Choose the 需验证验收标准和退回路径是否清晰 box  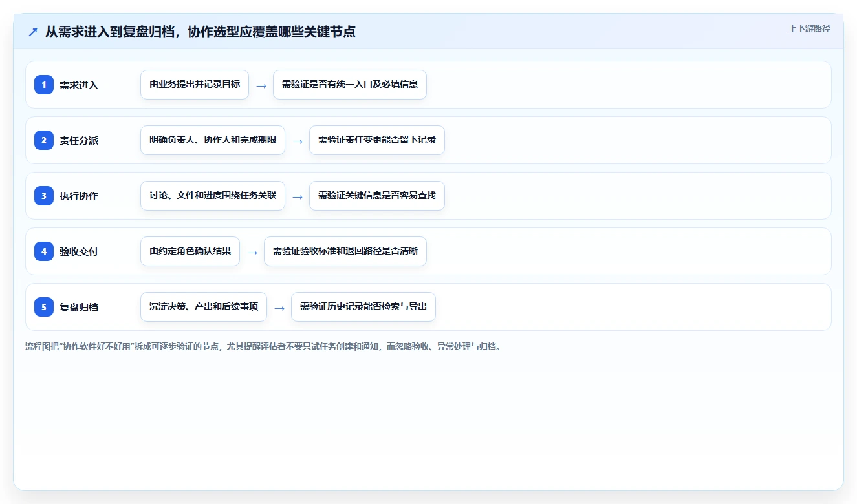click(345, 251)
